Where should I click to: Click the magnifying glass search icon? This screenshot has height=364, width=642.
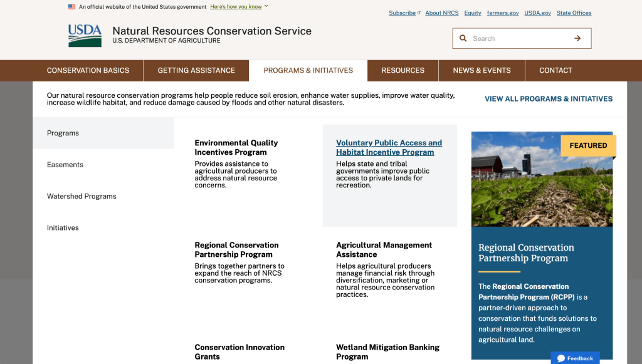pos(463,38)
